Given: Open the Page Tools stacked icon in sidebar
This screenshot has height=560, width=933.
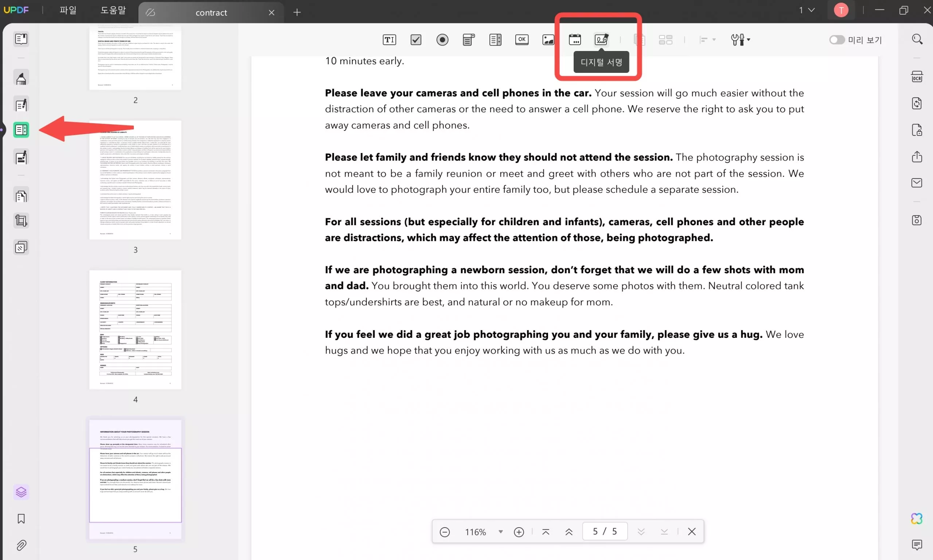Looking at the screenshot, I should [x=21, y=247].
